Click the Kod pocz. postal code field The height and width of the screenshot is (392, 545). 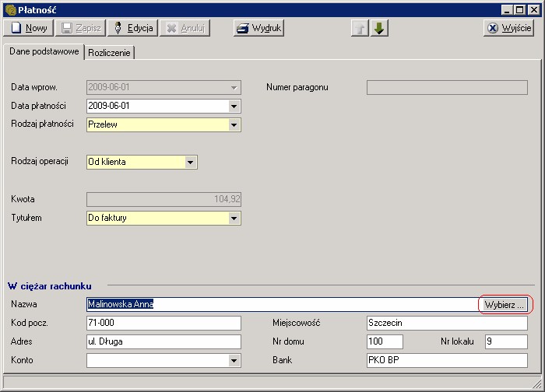163,323
